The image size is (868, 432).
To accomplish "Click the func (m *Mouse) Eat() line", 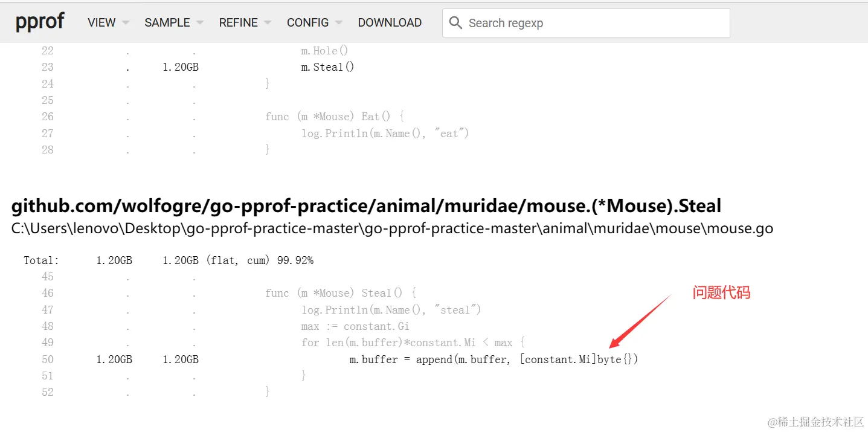I will (x=334, y=117).
